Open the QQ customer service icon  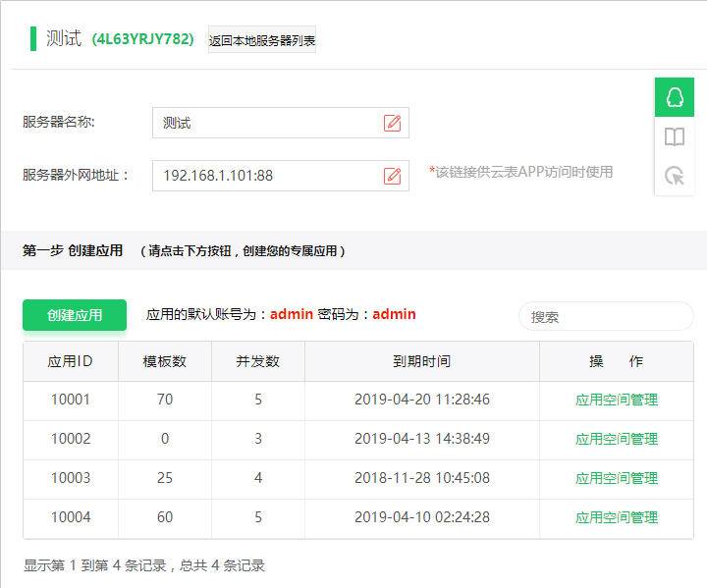point(674,97)
